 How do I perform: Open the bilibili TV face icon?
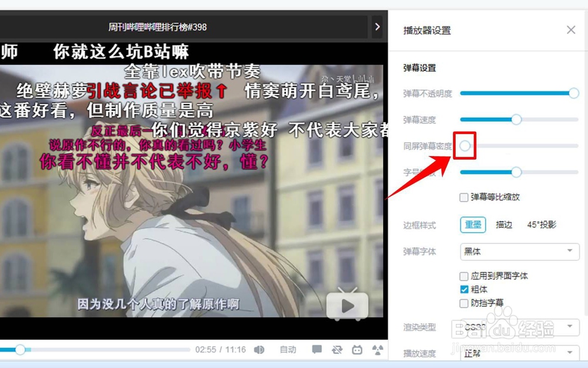357,350
